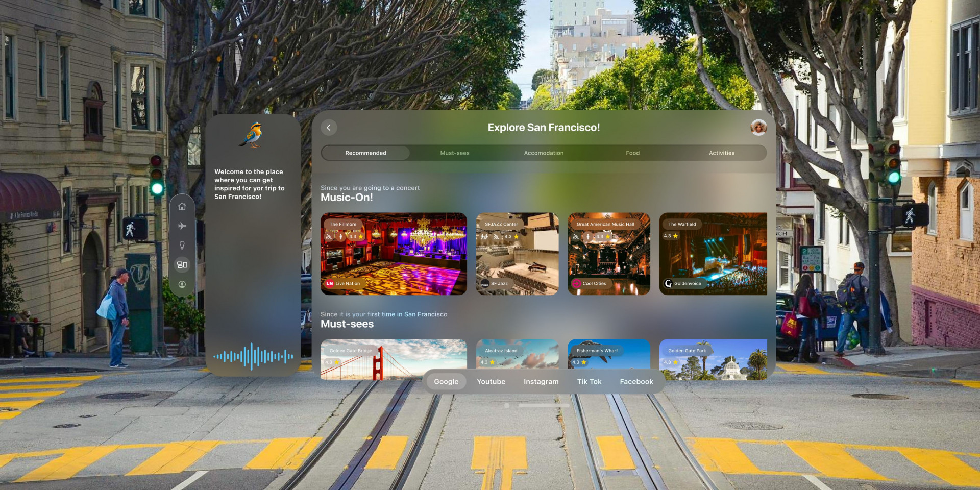This screenshot has height=490, width=980.
Task: Click the family icon on SFJAZZ Center
Action: 484,237
